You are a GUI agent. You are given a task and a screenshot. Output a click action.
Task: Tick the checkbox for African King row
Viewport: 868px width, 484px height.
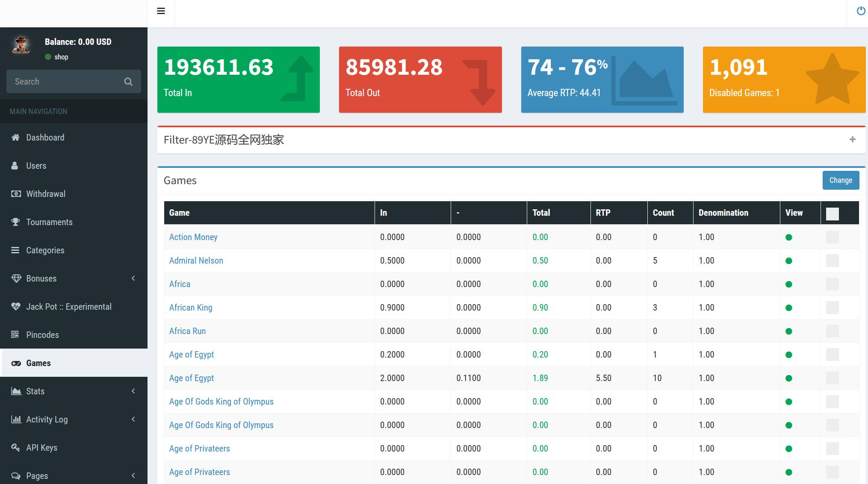click(832, 308)
